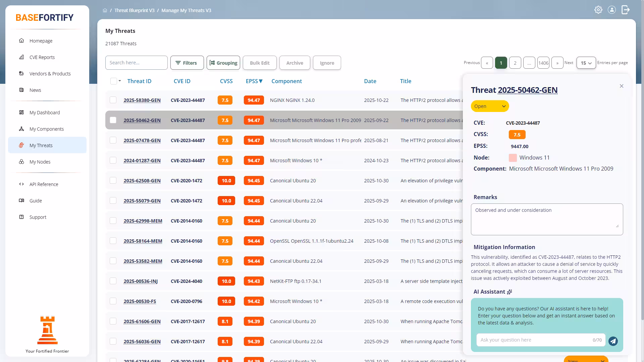Send question to the AI Assistant
The width and height of the screenshot is (644, 362).
[x=613, y=341]
